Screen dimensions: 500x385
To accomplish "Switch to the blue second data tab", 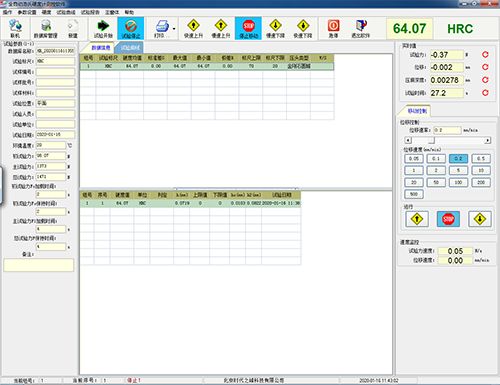I will pyautogui.click(x=130, y=48).
